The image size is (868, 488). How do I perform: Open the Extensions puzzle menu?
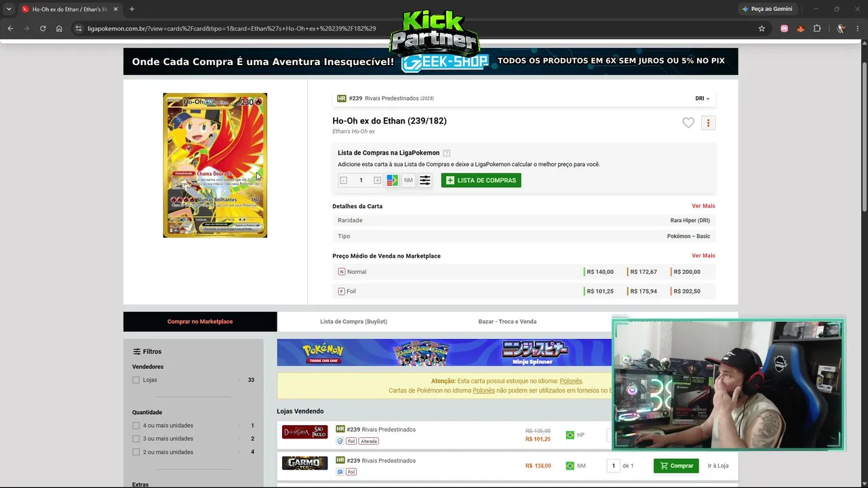coord(817,28)
